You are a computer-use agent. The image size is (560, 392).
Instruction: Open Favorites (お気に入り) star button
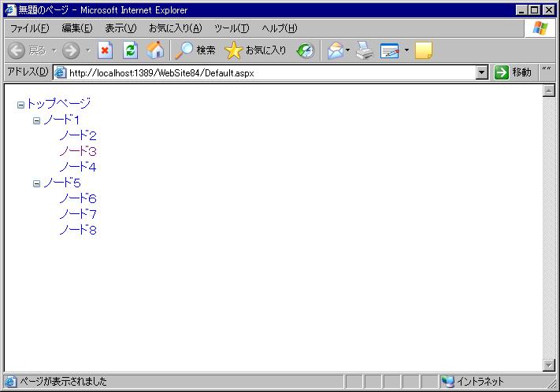[x=255, y=50]
